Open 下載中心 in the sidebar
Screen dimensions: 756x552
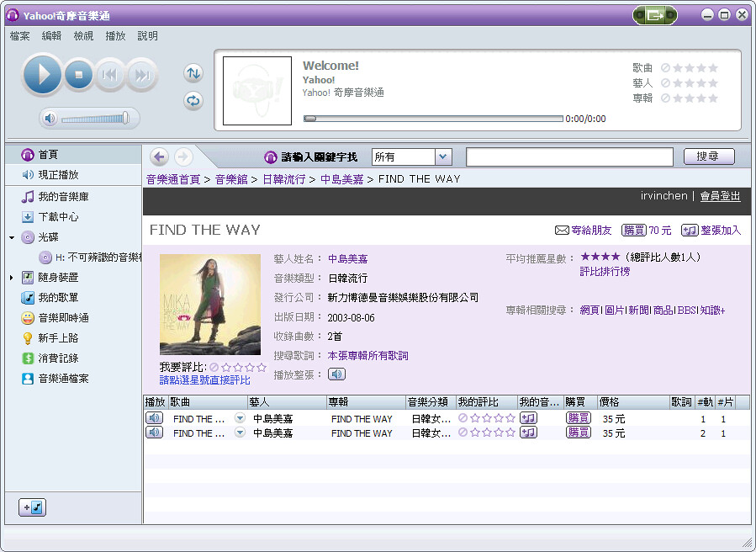click(x=58, y=217)
